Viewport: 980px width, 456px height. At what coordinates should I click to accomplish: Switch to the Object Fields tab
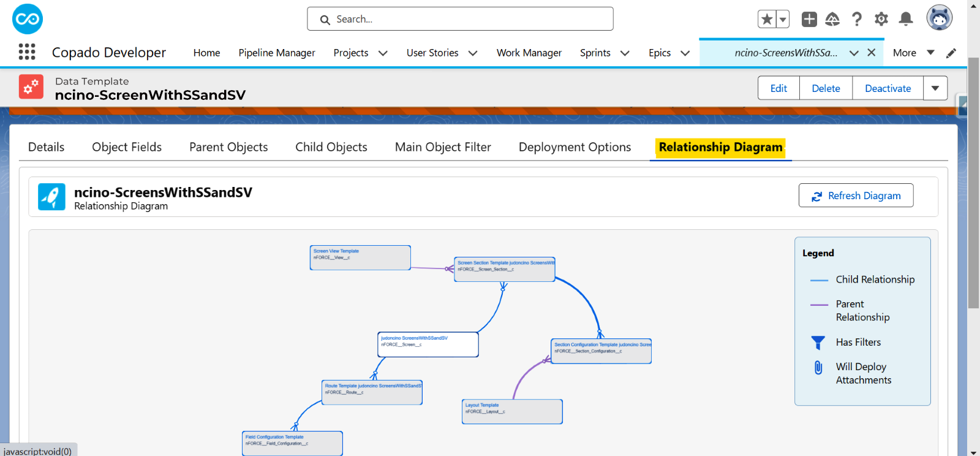127,147
